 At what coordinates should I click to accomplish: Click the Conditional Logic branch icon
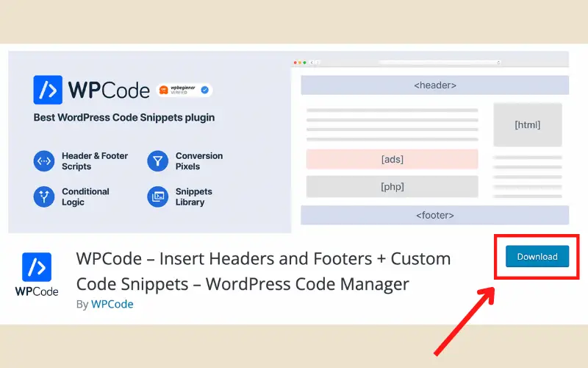[x=44, y=197]
